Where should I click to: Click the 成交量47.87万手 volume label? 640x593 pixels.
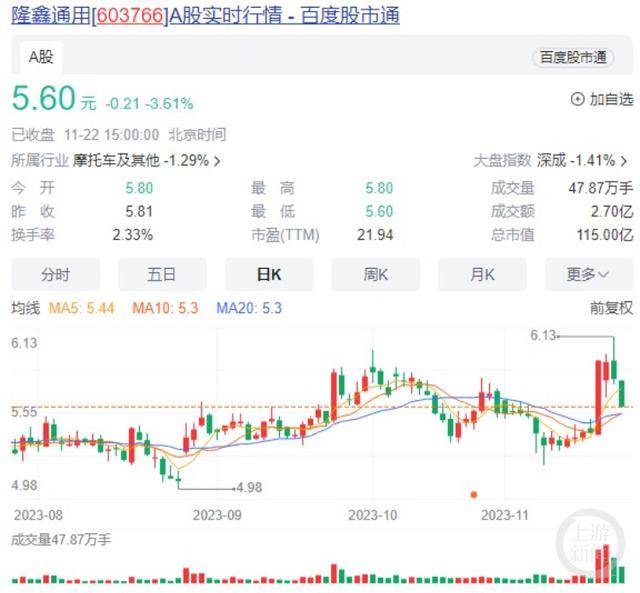[61, 540]
